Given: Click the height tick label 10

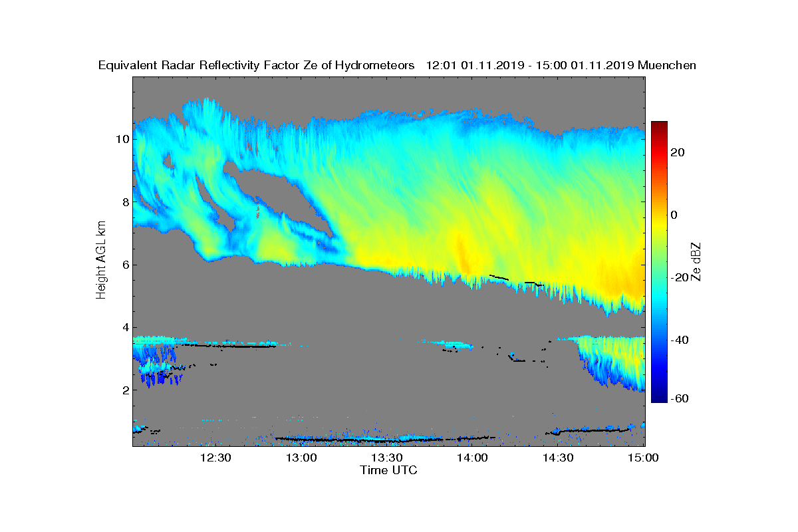Looking at the screenshot, I should click(x=122, y=139).
